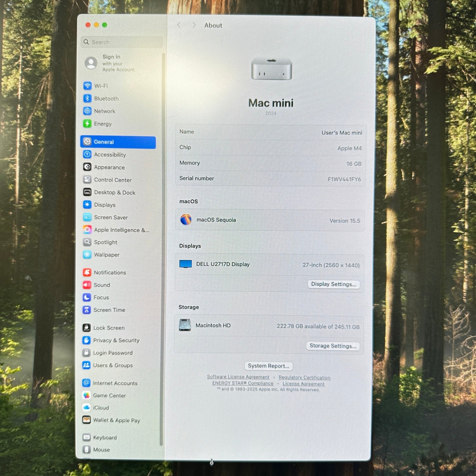Open Desktop & Dock settings
Screen dimensions: 476x476
[x=115, y=193]
